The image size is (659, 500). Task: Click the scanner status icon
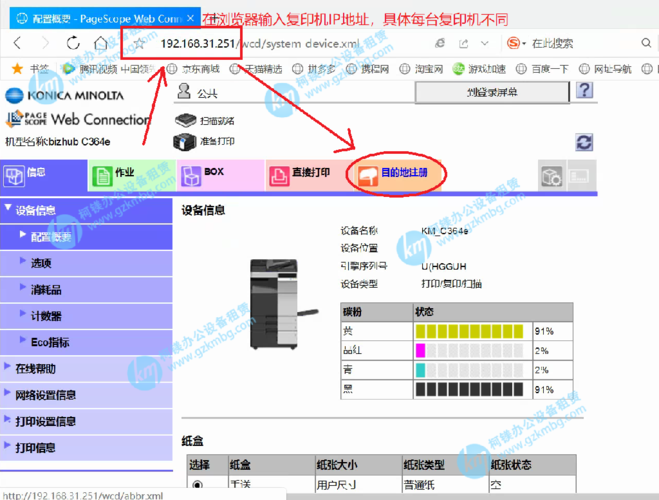[x=185, y=120]
